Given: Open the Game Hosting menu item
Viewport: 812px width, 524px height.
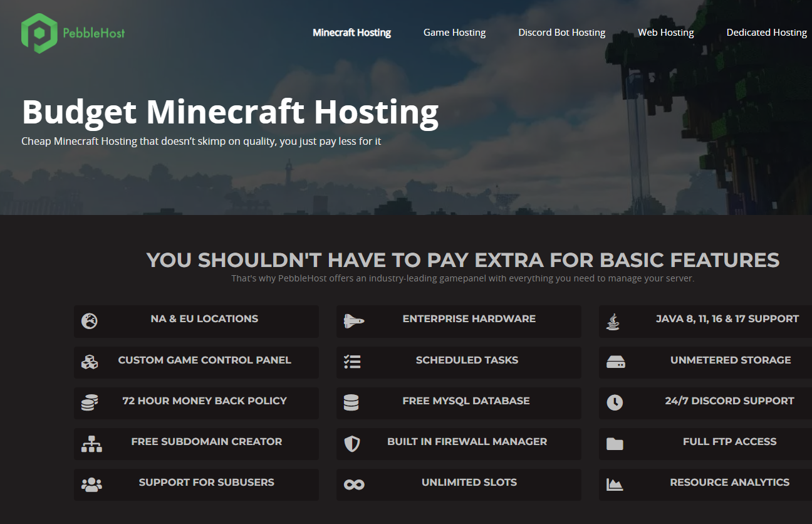Looking at the screenshot, I should point(454,32).
